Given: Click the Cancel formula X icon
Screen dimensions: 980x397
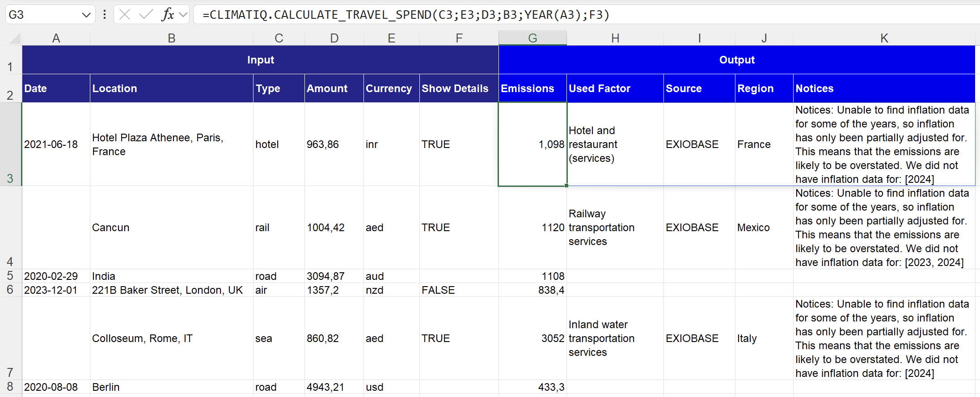Looking at the screenshot, I should coord(125,15).
